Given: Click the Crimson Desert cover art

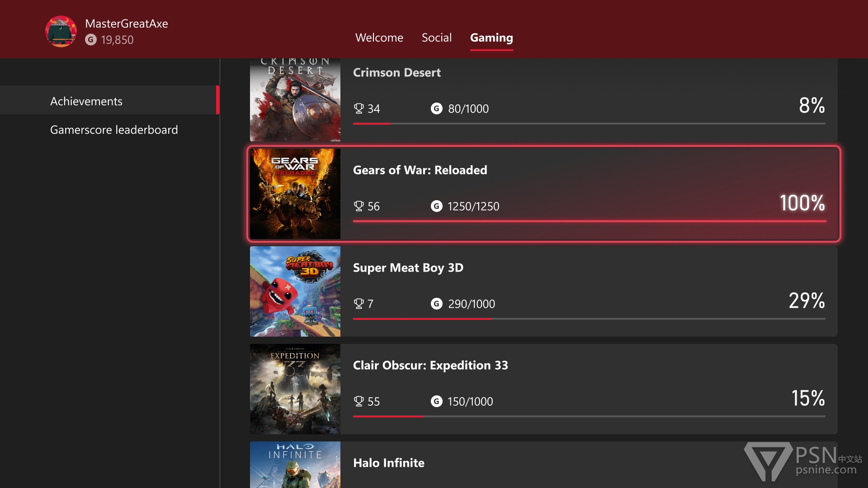Looking at the screenshot, I should pyautogui.click(x=295, y=100).
